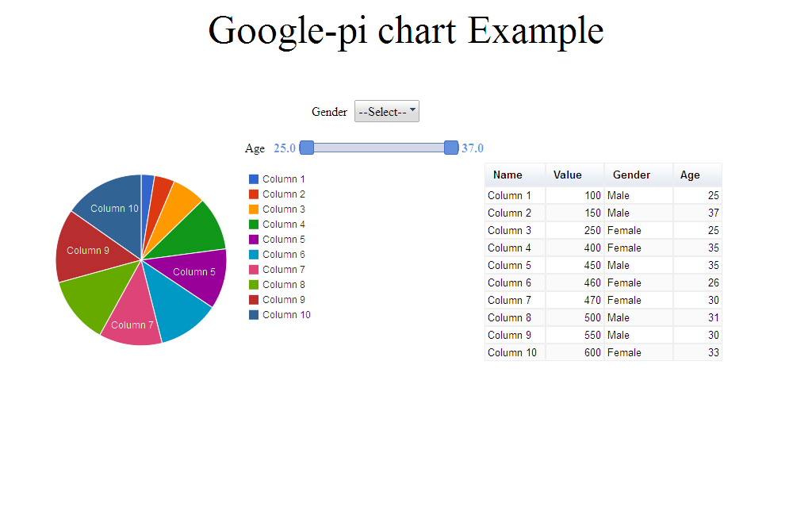Image resolution: width=812 pixels, height=507 pixels.
Task: Select the Column 10 legend entry
Action: 280,315
